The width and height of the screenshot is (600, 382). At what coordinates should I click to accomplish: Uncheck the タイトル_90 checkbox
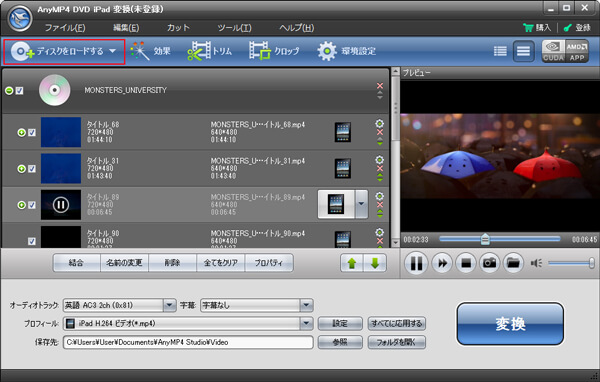tap(32, 242)
